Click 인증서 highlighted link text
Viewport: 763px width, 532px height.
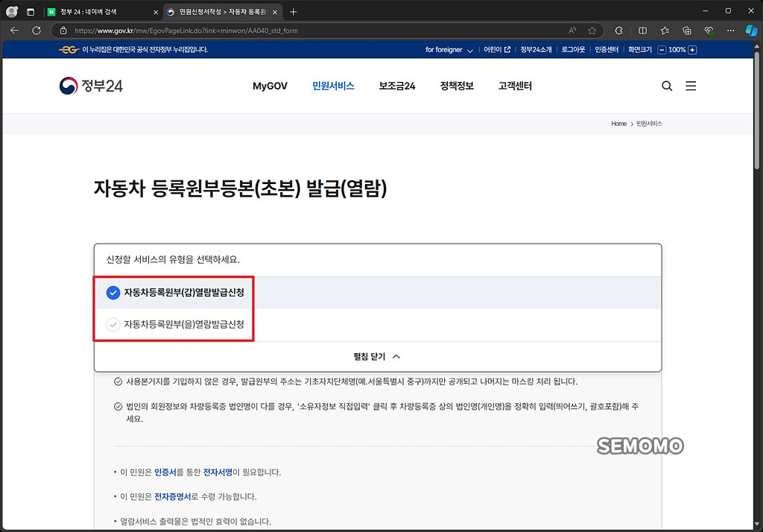click(165, 472)
